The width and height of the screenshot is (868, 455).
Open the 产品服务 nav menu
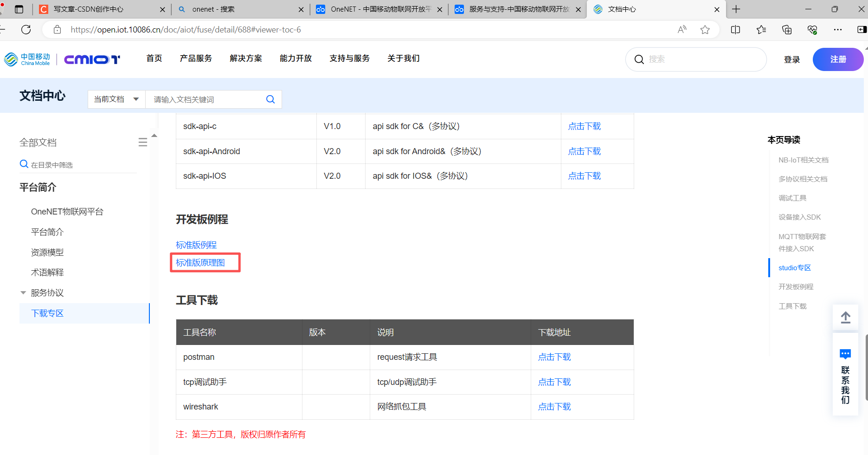point(196,58)
